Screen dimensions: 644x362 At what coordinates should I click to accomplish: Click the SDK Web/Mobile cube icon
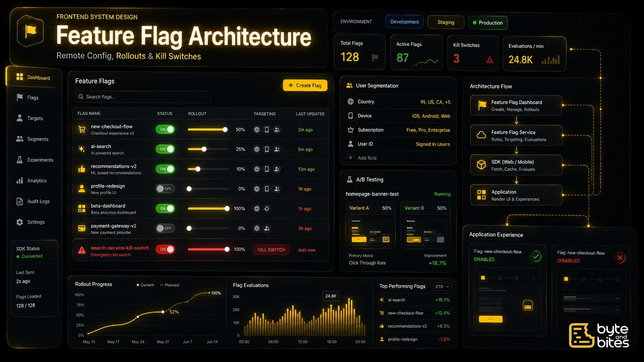[x=481, y=165]
